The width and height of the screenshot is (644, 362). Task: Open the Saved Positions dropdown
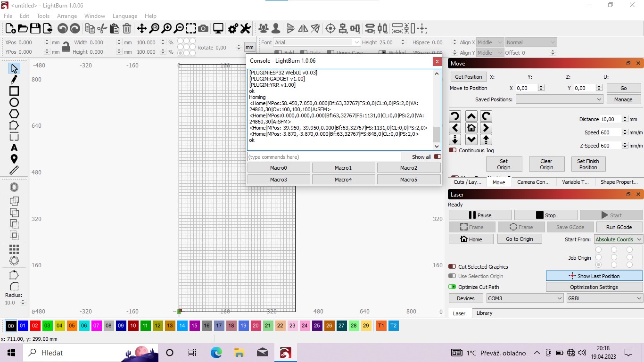[559, 99]
